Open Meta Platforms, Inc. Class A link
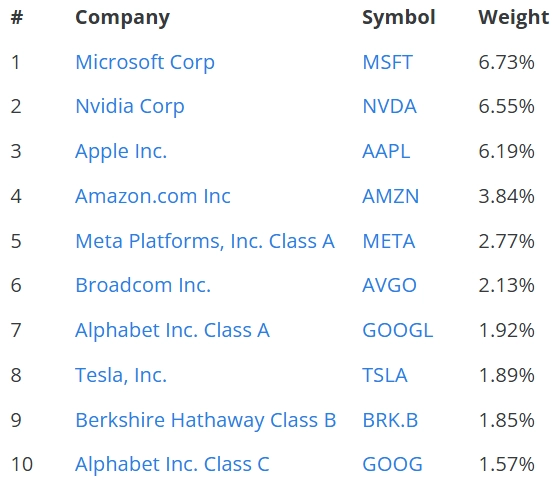The image size is (560, 487). point(205,241)
